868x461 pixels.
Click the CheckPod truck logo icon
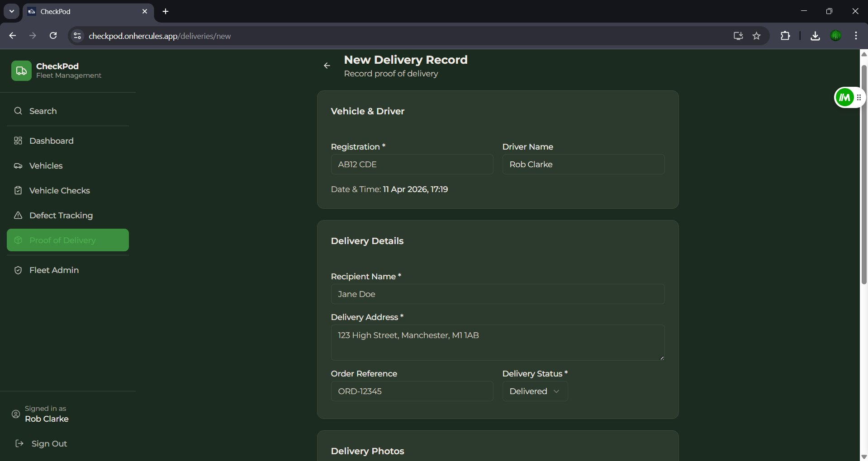click(x=21, y=71)
